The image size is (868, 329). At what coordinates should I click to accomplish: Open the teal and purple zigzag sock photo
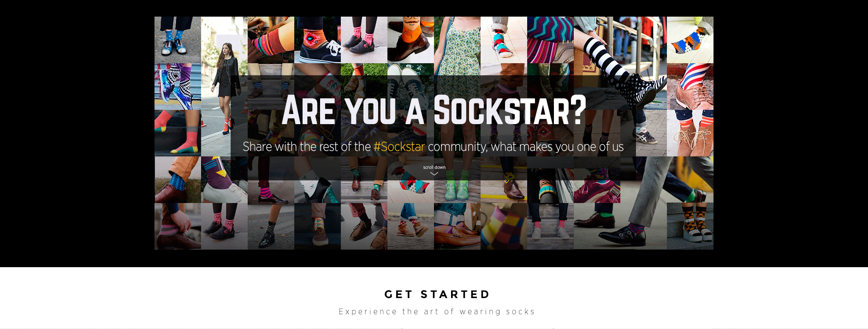[x=550, y=40]
